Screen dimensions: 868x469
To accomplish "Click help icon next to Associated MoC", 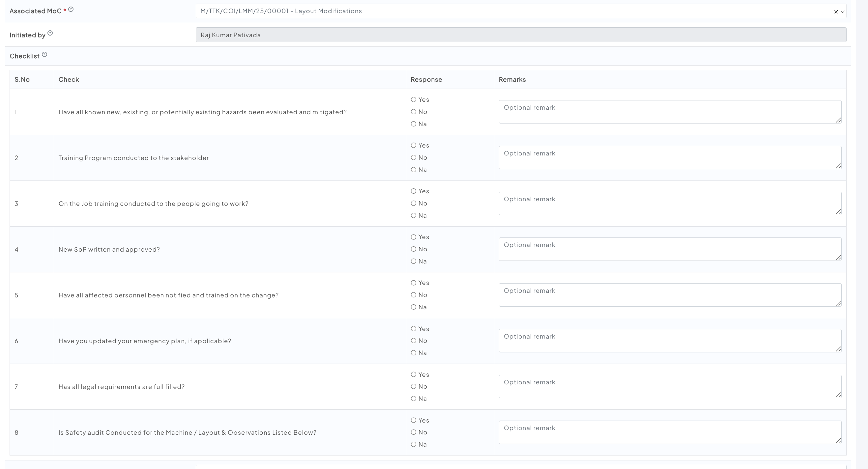I will click(71, 10).
